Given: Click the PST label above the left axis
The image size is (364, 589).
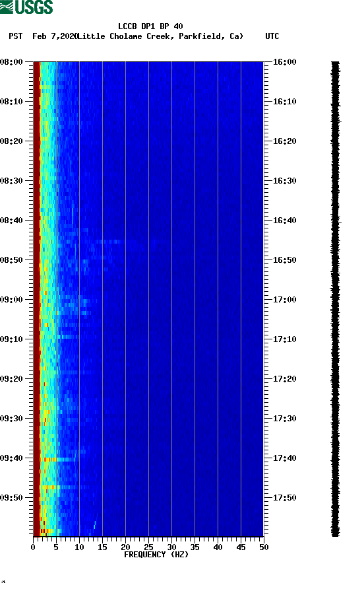Looking at the screenshot, I should pos(16,36).
